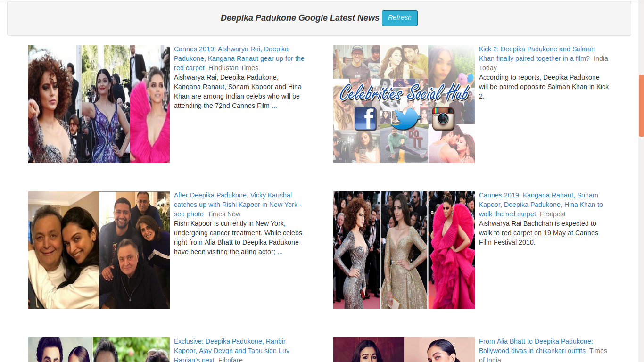Click the Firstpost source label

point(553,214)
